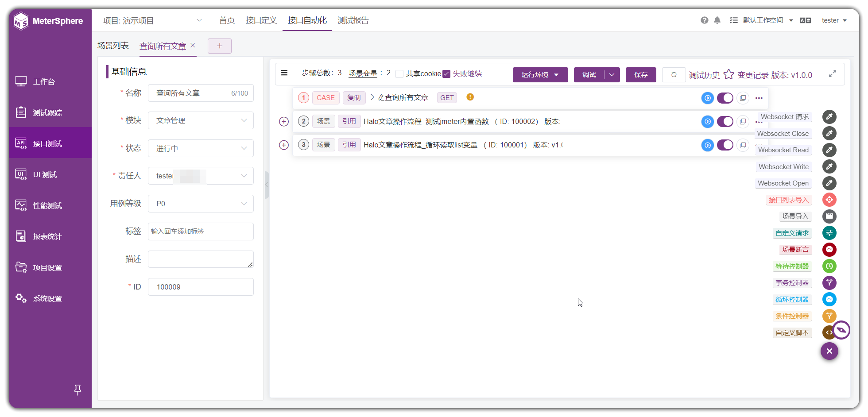Viewport: 868px width, 417px height.
Task: Go to the 接口定义 tab
Action: coord(261,20)
